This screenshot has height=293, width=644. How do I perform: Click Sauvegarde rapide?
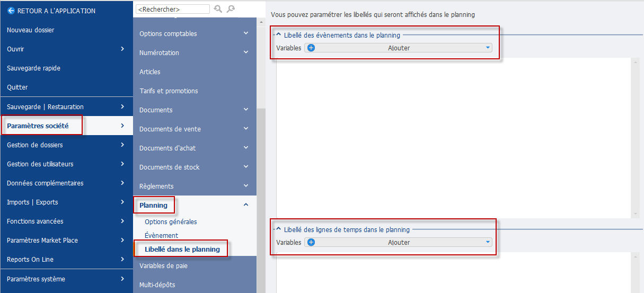(66, 68)
